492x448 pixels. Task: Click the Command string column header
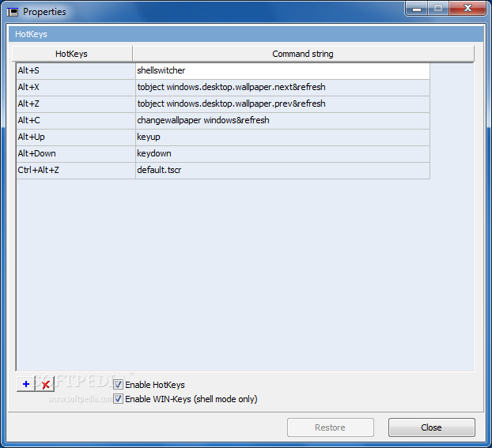click(x=303, y=54)
